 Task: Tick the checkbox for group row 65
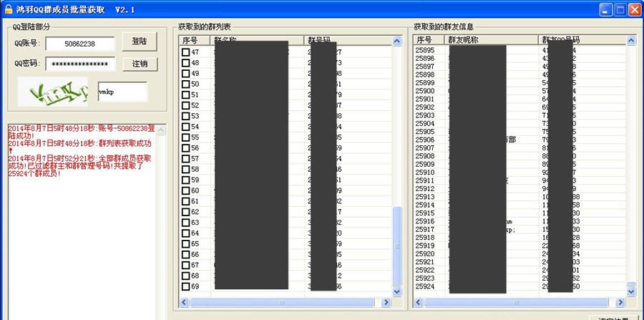tap(185, 244)
